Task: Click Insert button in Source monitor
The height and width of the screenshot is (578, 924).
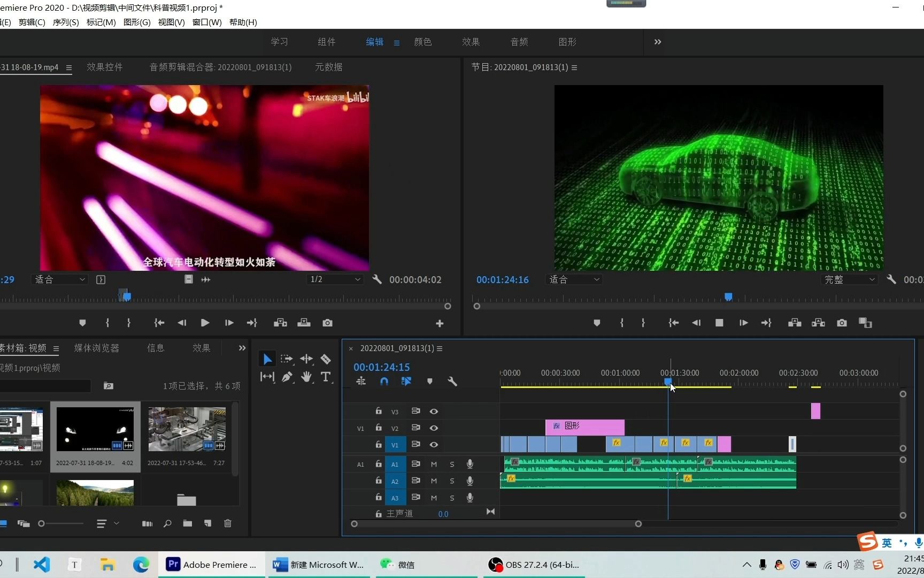Action: point(280,323)
